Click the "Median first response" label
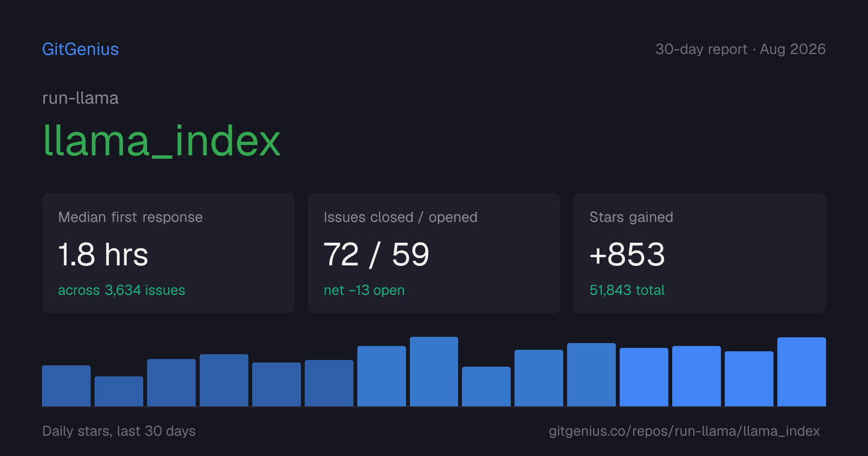The height and width of the screenshot is (456, 868). click(130, 217)
